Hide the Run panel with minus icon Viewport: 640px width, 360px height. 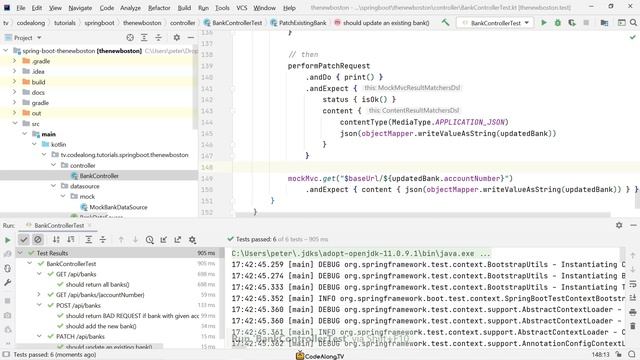(633, 225)
